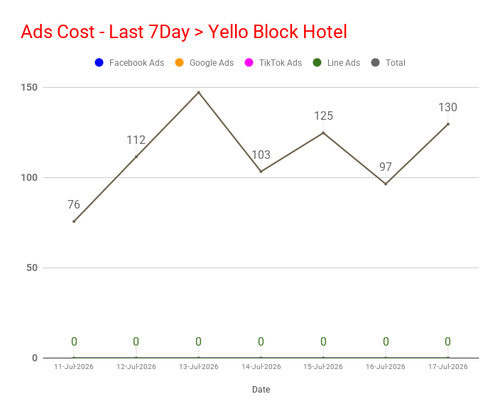Click the Date axis title

[261, 389]
